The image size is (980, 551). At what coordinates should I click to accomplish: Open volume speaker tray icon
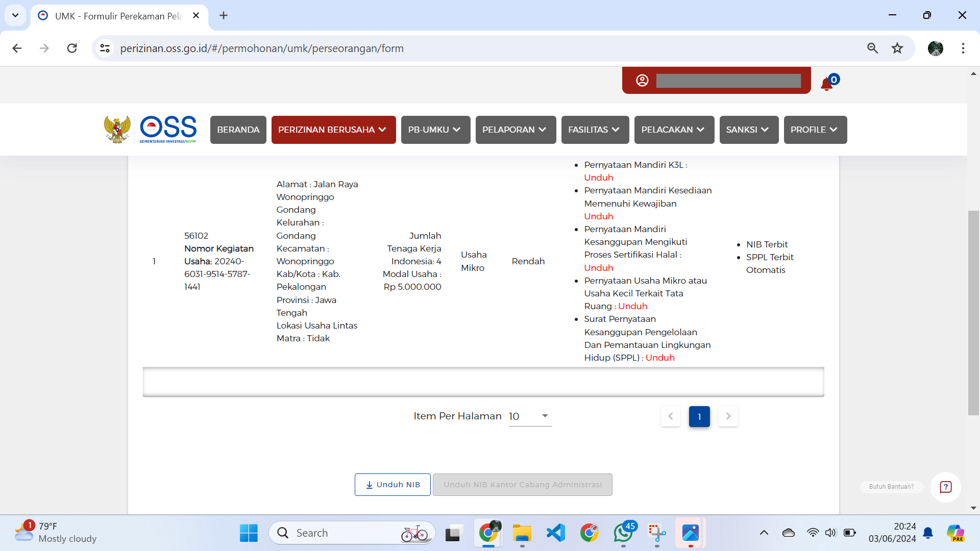coord(830,533)
